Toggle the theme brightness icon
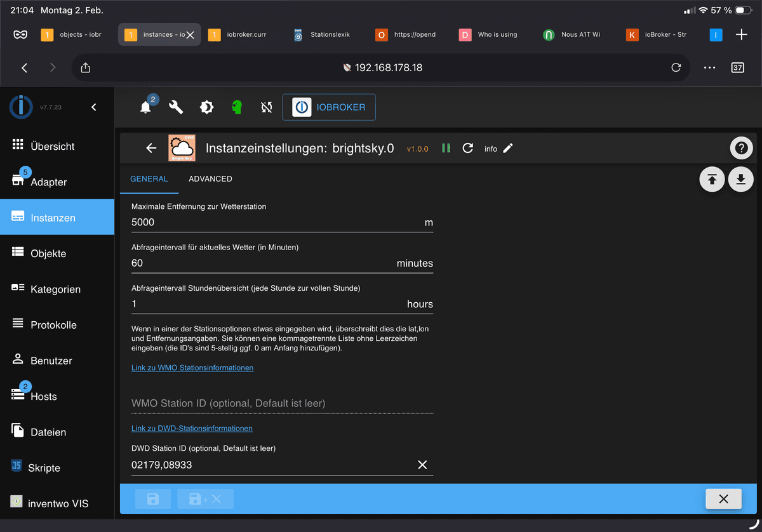 (x=206, y=107)
